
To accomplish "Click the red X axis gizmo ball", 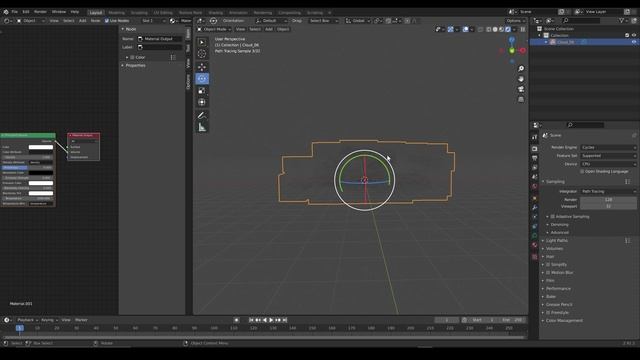I will pyautogui.click(x=522, y=51).
